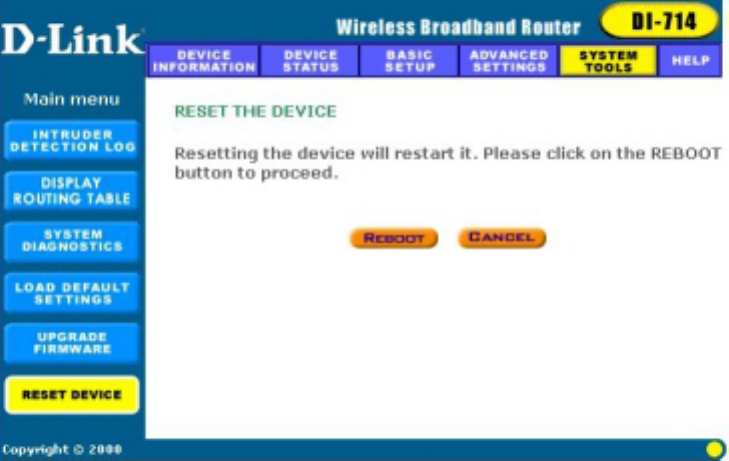Click the Copyright 2000 footer text

62,449
